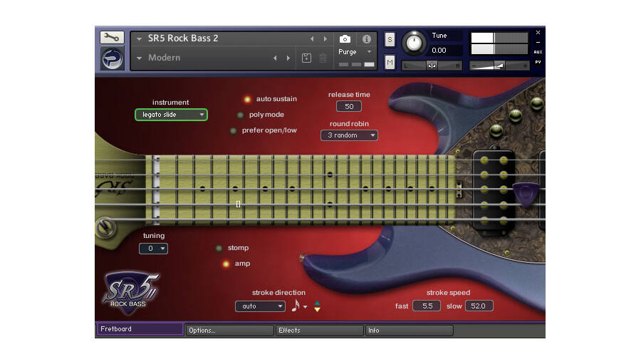Screen dimensions: 641x364
Task: Enable the stomp LED
Action: pos(219,249)
